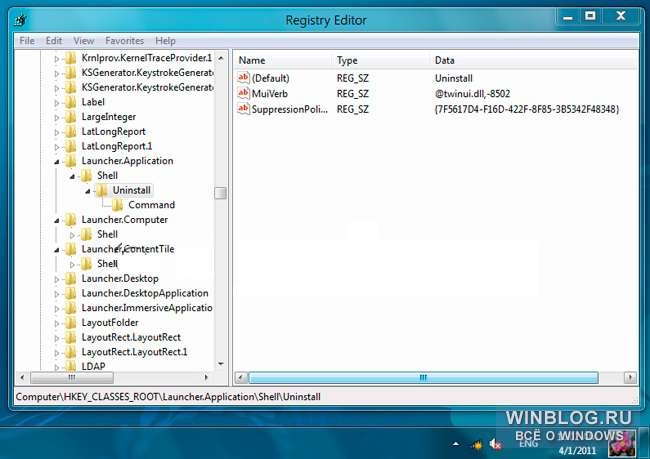Expand the Krnlprov.KernelTraceProvider.1 key

click(x=57, y=59)
